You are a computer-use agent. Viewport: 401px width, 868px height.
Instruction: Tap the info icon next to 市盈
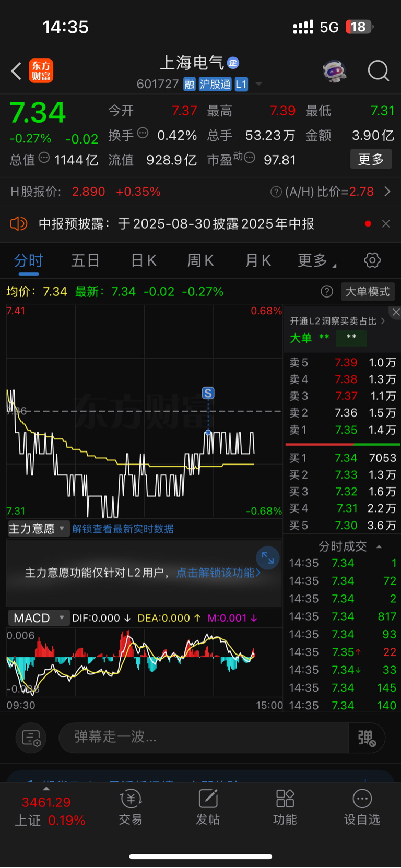coord(250,158)
